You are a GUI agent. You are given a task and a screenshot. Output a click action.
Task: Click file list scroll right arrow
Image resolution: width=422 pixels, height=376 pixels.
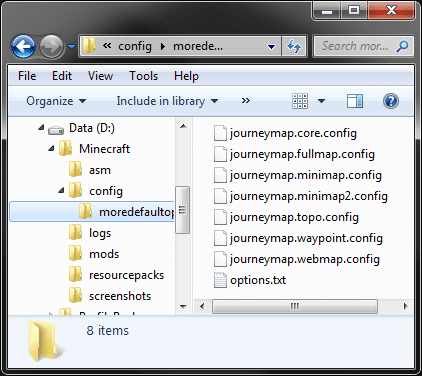pyautogui.click(x=405, y=306)
